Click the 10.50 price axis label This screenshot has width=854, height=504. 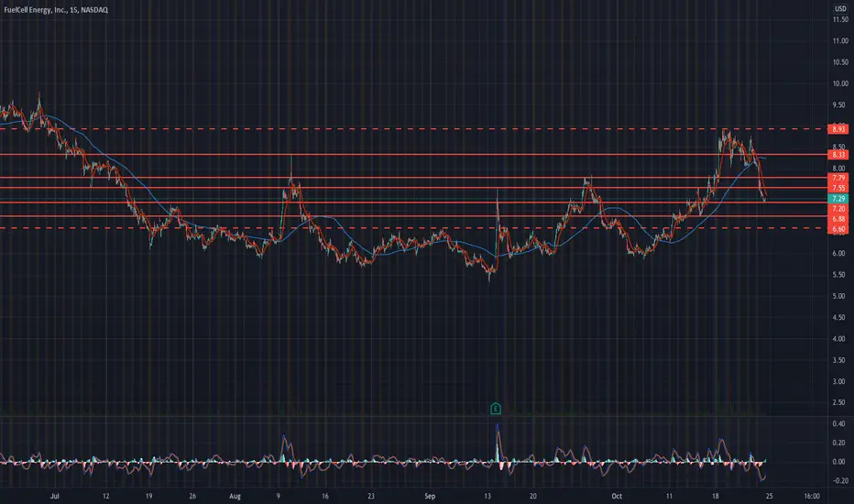pos(840,62)
